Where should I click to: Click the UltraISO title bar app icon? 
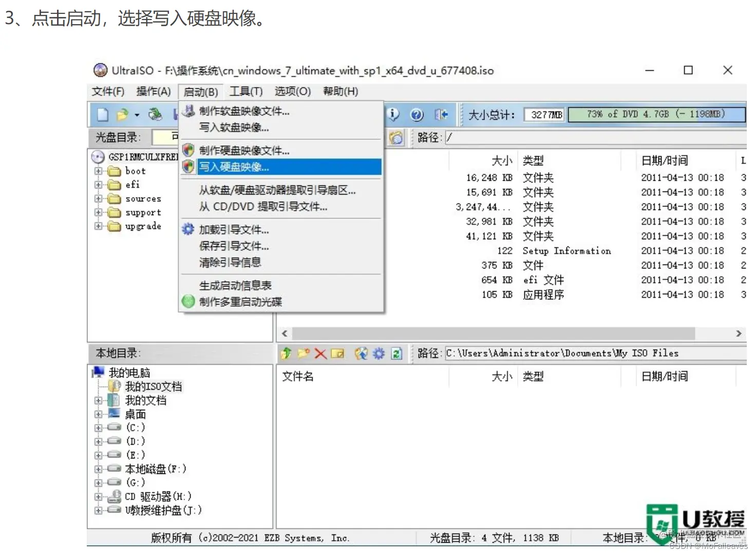[100, 70]
